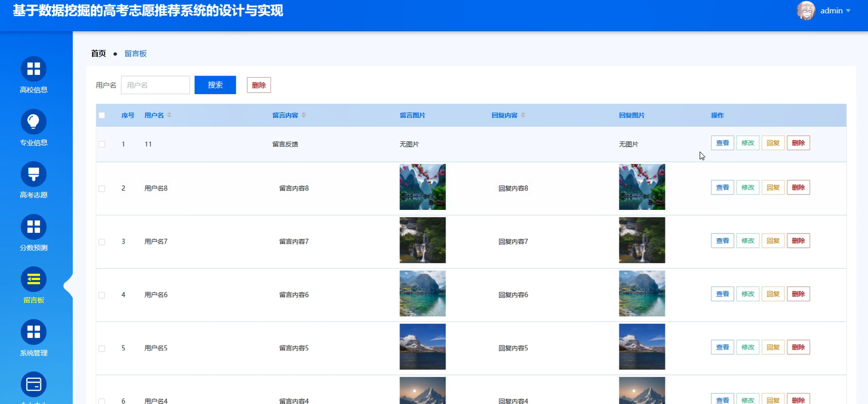Click 回复 for 用户名5

pos(773,347)
